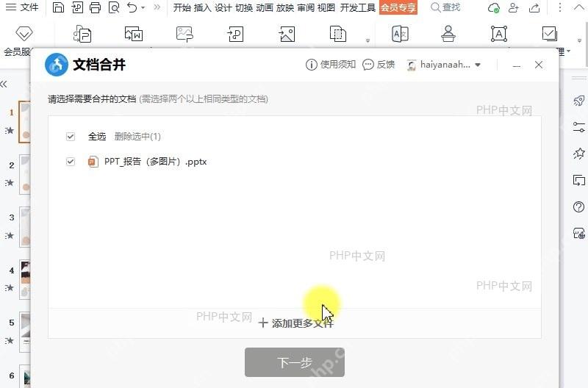Open the 会员专享 tab
This screenshot has height=388, width=588.
coord(398,7)
